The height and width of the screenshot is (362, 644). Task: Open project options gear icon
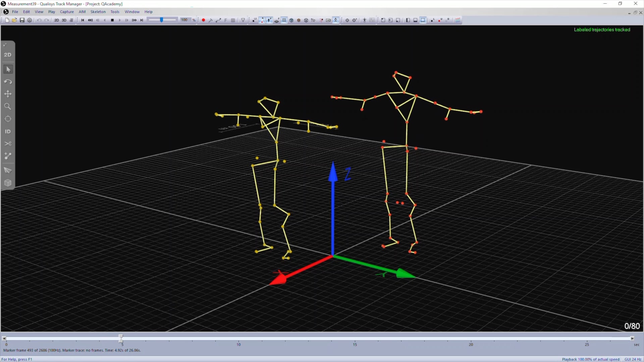tap(30, 20)
